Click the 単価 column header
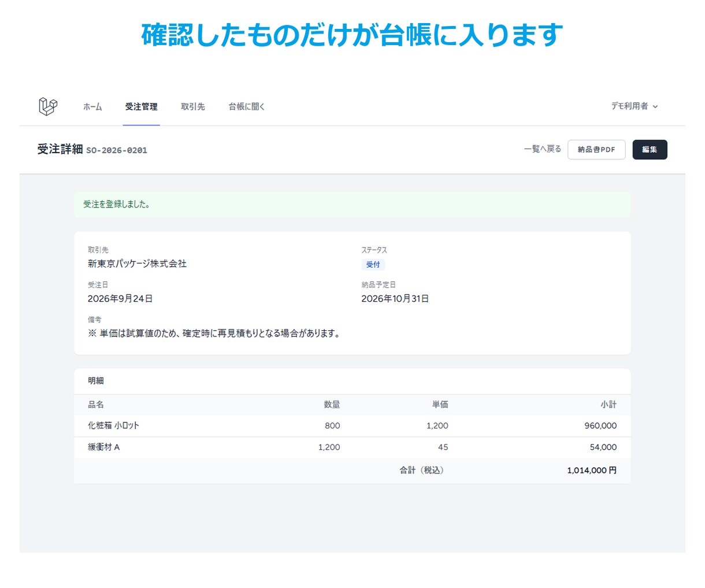705x588 pixels. click(x=440, y=405)
